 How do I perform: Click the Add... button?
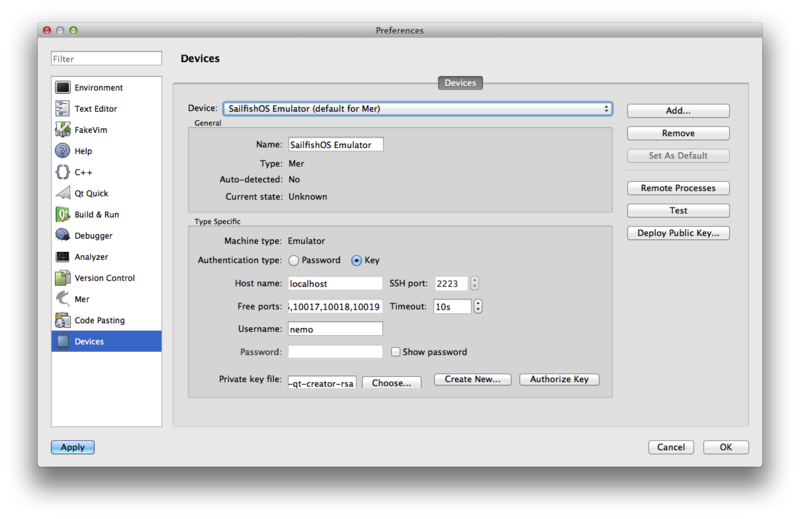(x=678, y=111)
